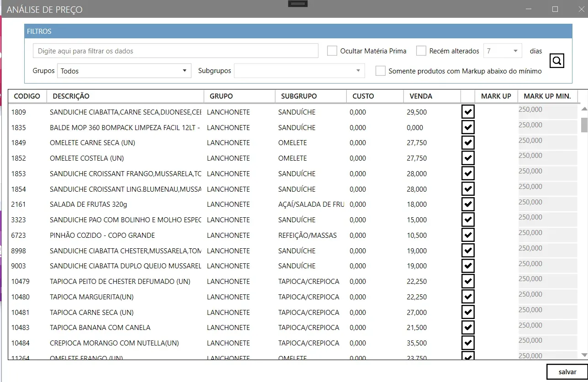Click MARK UP MIN. field of row 1809

pyautogui.click(x=548, y=112)
